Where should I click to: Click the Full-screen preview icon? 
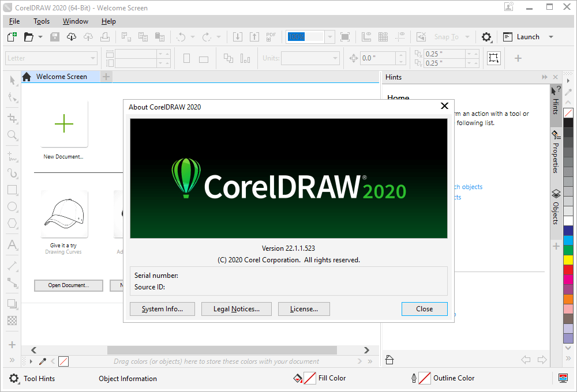pyautogui.click(x=345, y=37)
